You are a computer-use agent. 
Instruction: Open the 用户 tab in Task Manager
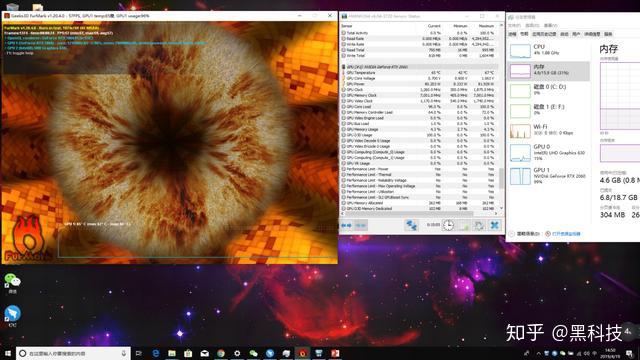point(576,34)
